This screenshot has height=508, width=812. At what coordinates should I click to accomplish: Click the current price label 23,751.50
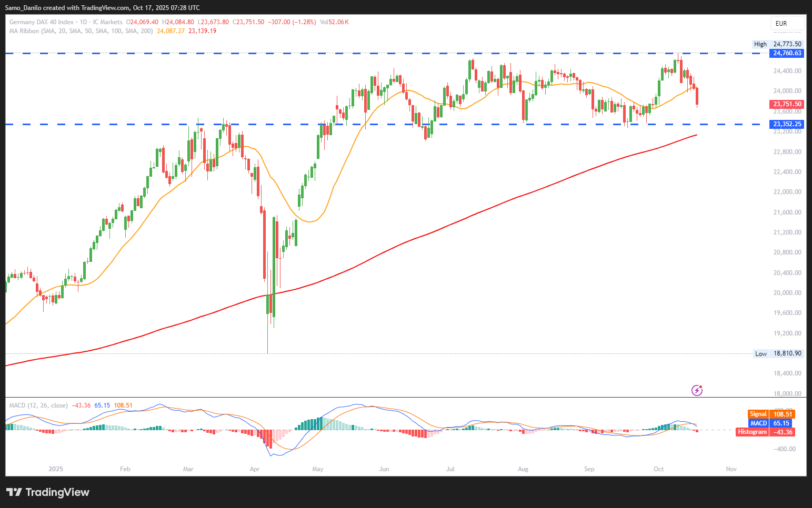coord(787,104)
